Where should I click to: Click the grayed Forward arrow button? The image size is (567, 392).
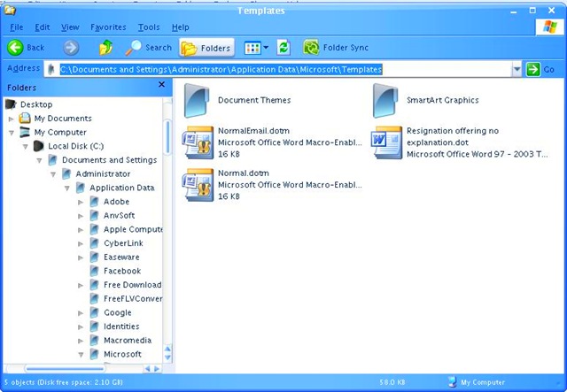(x=71, y=48)
